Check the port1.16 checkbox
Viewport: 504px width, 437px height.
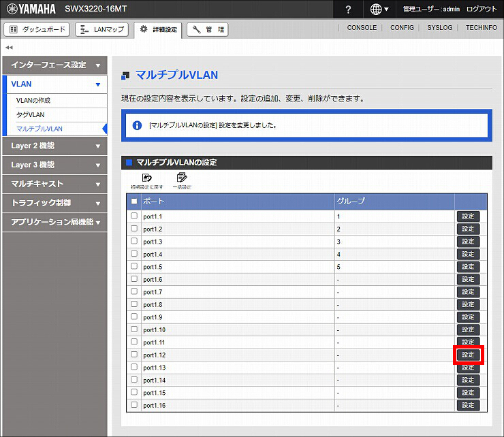[134, 405]
